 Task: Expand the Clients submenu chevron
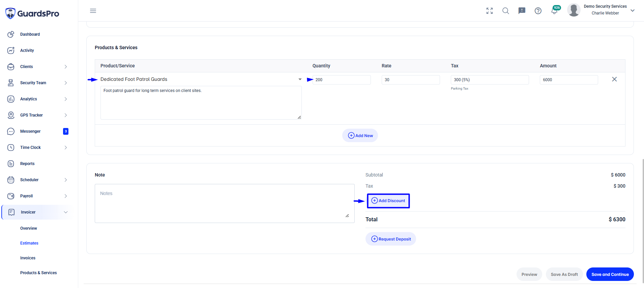[66, 67]
